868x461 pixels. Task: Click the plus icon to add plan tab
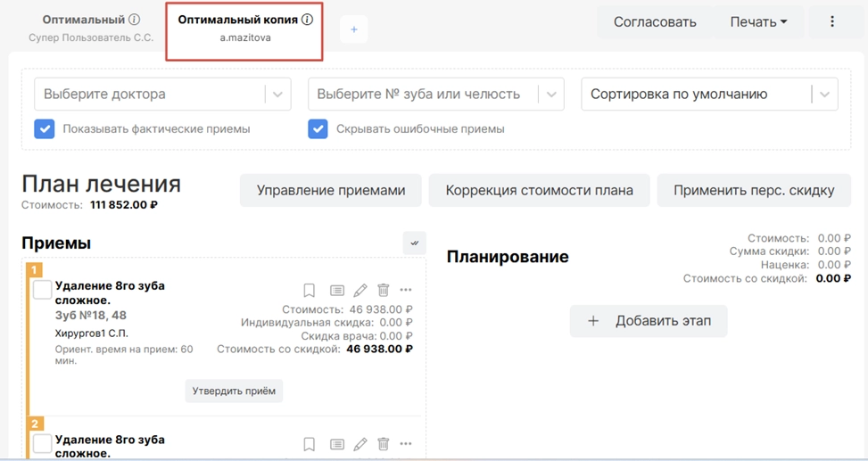(353, 29)
